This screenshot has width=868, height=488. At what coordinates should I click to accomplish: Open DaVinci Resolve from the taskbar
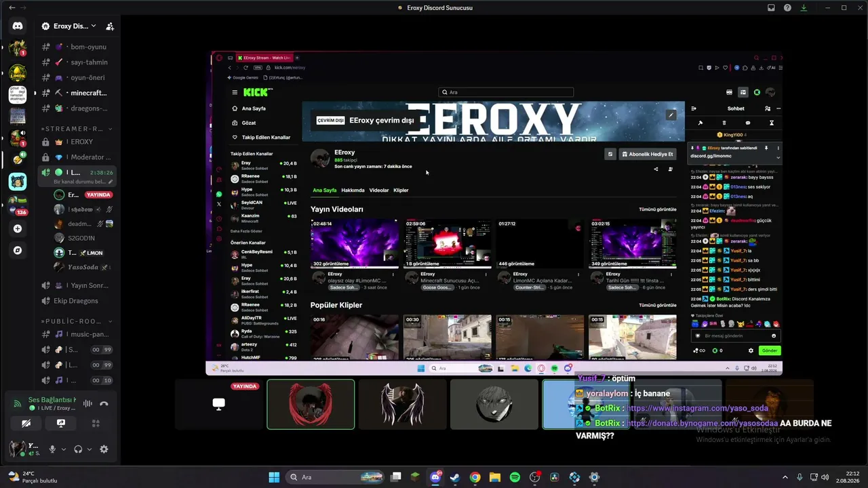click(x=555, y=477)
